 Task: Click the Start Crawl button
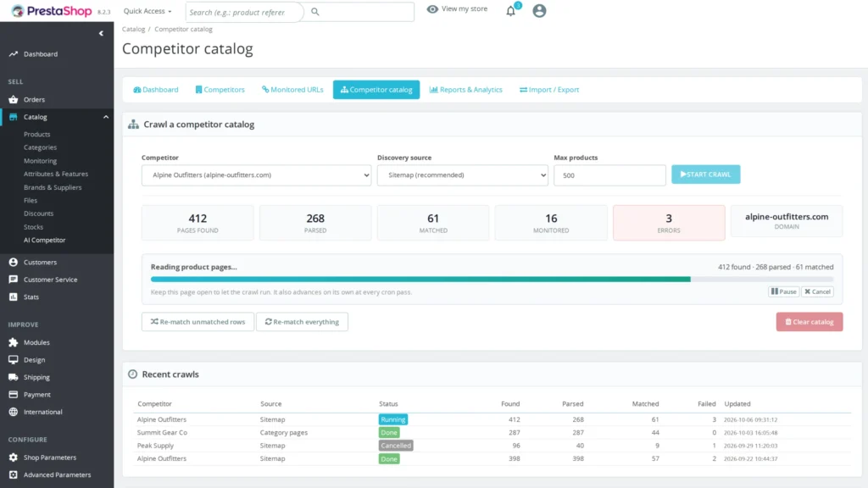point(706,175)
